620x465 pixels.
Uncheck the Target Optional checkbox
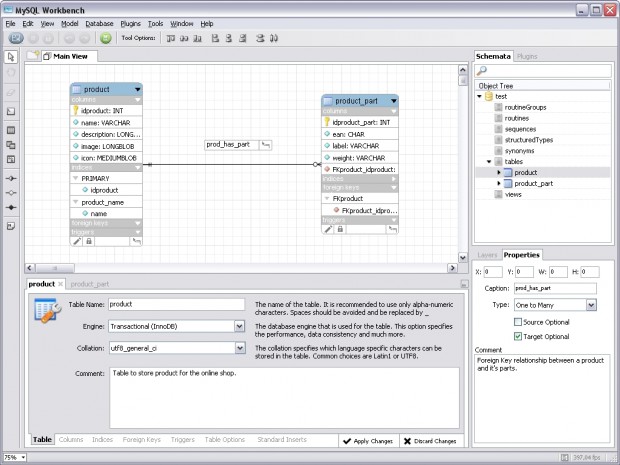[x=518, y=336]
